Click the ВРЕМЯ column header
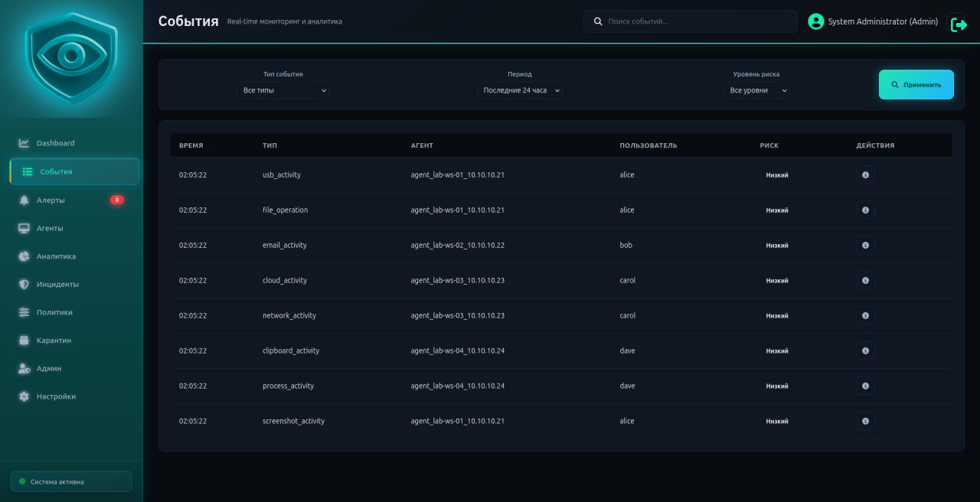 click(191, 145)
